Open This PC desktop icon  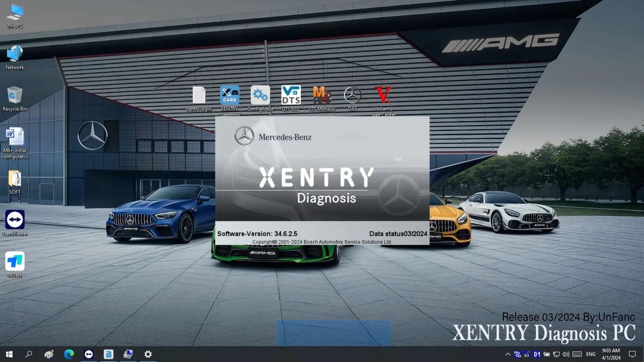14,16
